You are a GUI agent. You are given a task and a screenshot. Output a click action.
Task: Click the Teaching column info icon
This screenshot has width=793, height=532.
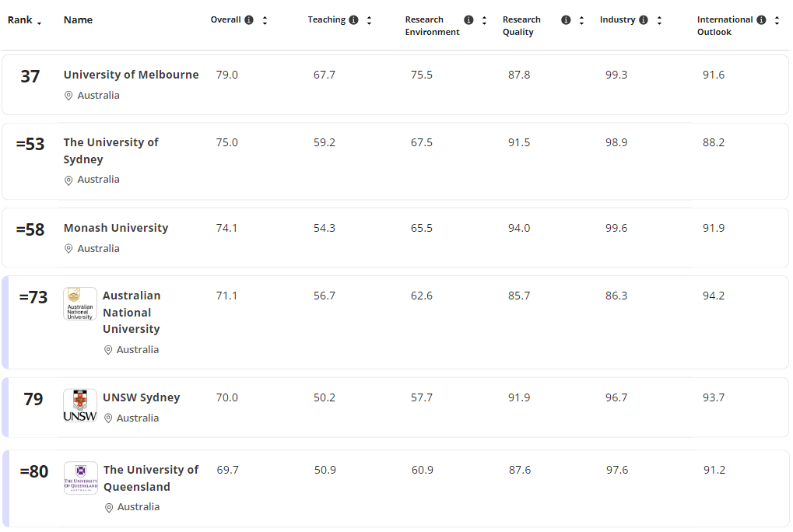coord(353,20)
